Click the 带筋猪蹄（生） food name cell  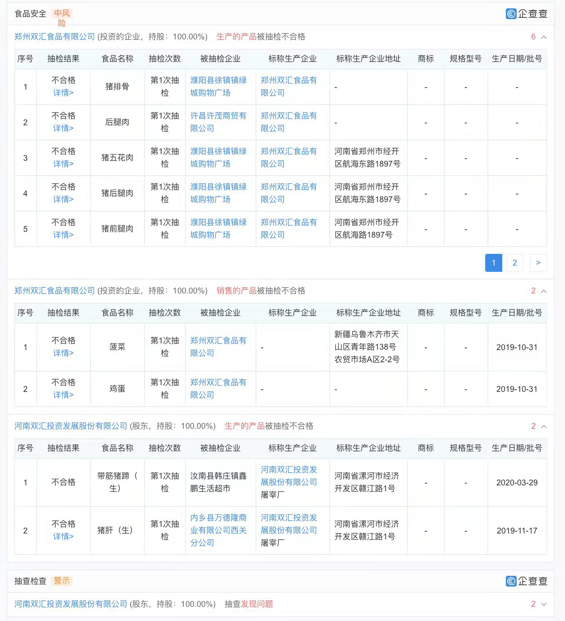click(x=117, y=482)
